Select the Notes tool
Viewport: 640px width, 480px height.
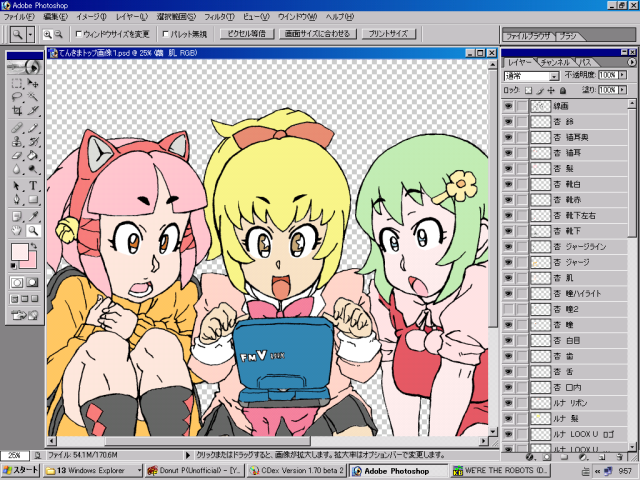(x=17, y=217)
